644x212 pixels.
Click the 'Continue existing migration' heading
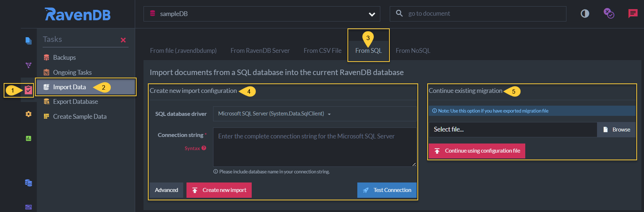pos(466,91)
